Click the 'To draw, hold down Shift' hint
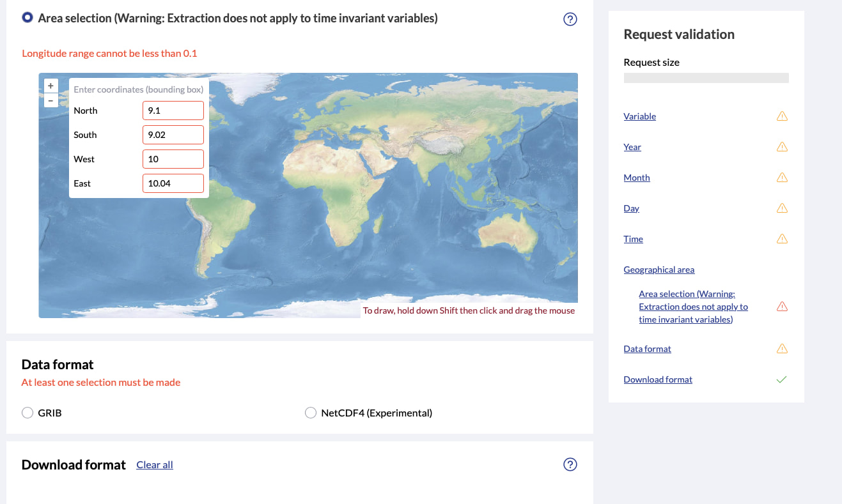This screenshot has height=504, width=842. [x=469, y=310]
